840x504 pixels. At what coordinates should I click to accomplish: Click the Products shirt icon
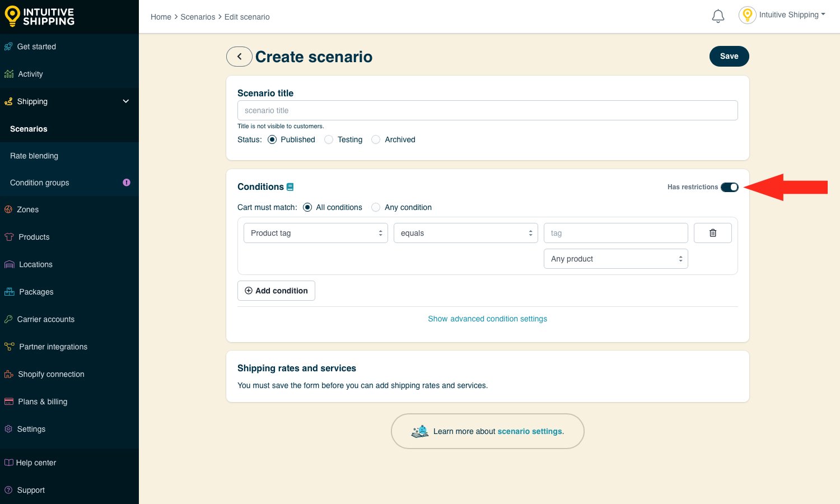[x=9, y=237]
